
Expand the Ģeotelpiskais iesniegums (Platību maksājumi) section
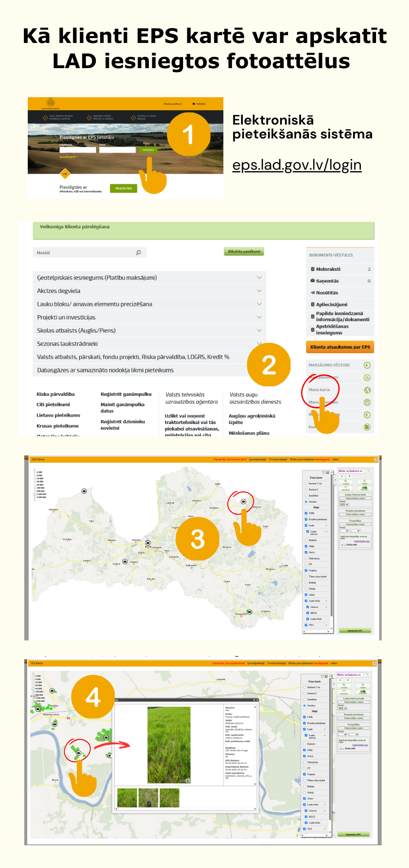(x=259, y=278)
